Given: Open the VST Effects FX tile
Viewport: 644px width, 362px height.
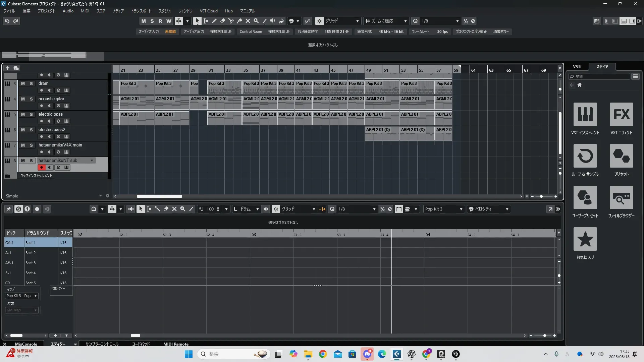Looking at the screenshot, I should click(621, 114).
